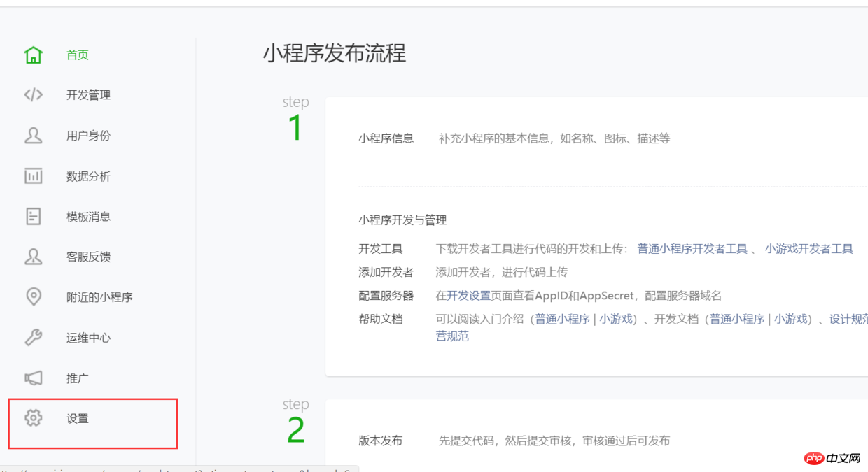Click the wrench icon for 运维中心

pyautogui.click(x=33, y=337)
